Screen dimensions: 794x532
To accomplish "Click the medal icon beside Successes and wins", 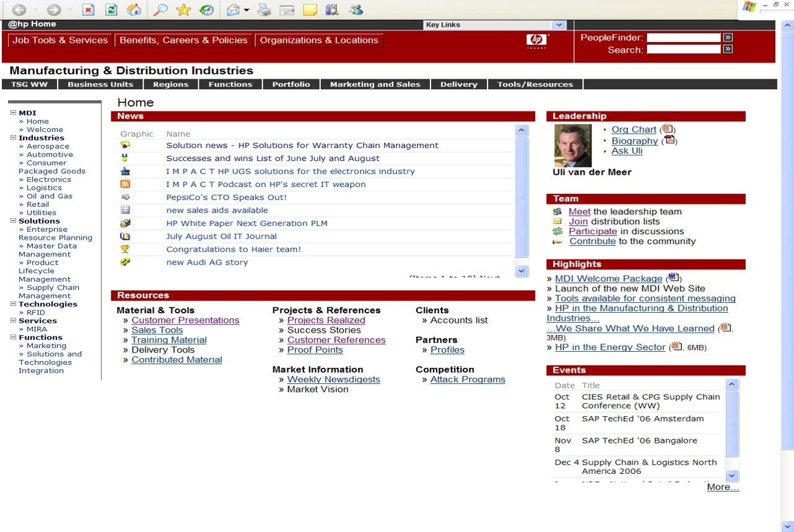I will point(125,158).
